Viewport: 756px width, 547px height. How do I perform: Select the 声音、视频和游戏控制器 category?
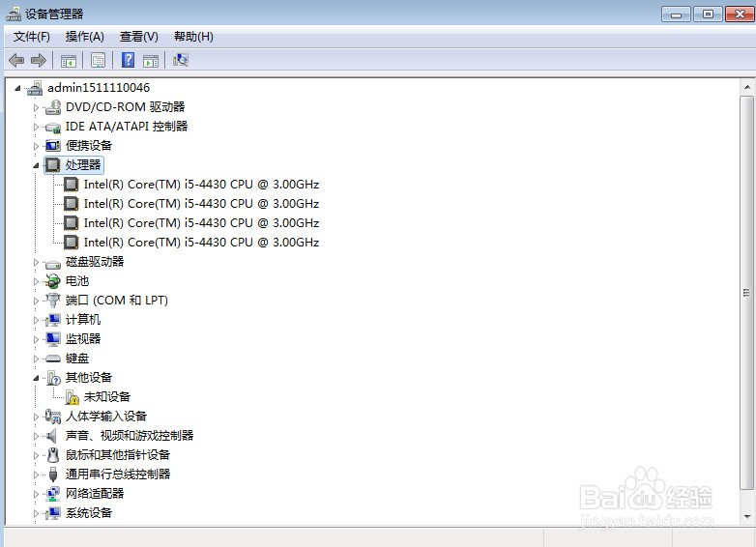130,436
